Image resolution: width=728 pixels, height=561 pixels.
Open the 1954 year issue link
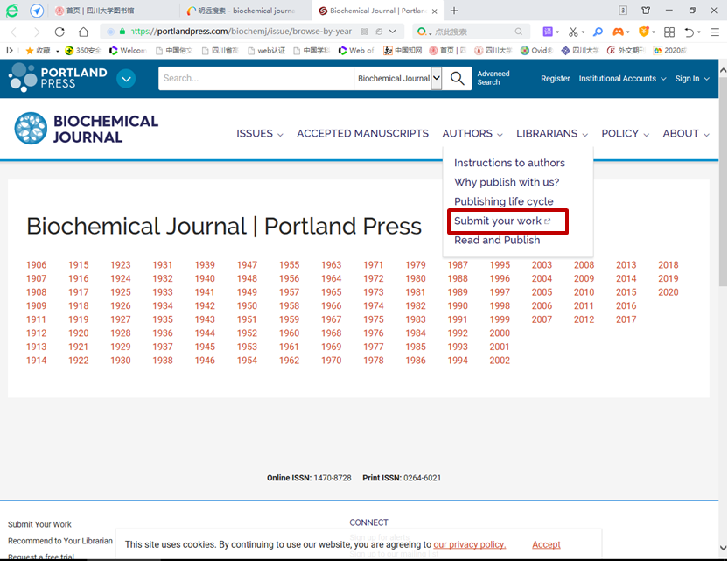(247, 361)
